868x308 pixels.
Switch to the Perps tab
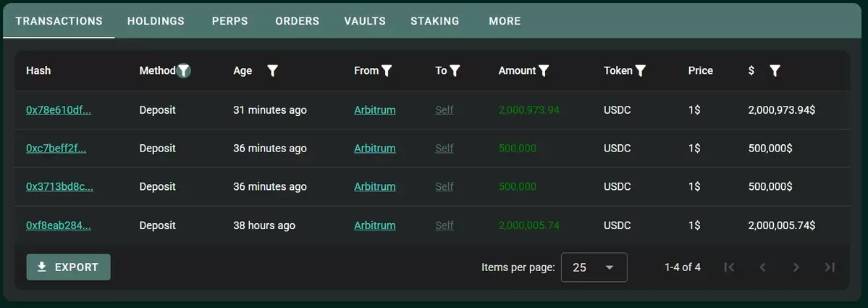[x=229, y=21]
